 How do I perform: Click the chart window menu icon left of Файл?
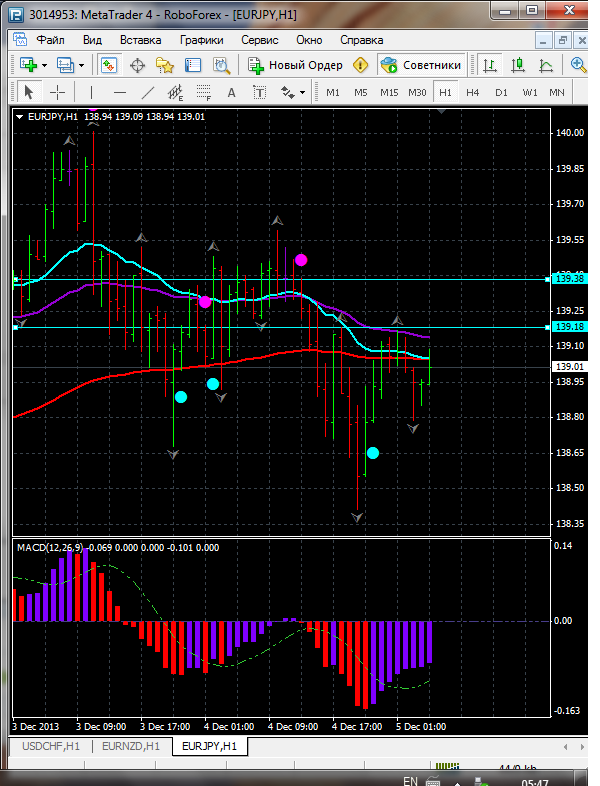coord(20,40)
